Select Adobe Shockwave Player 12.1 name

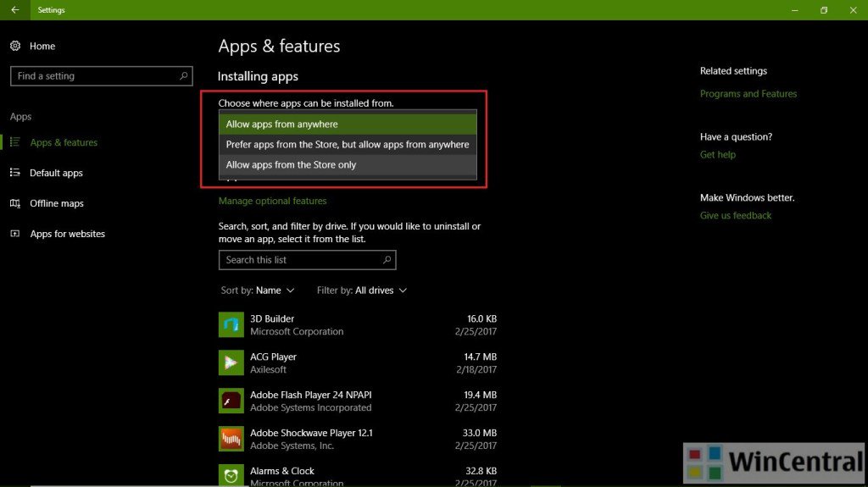click(x=311, y=433)
